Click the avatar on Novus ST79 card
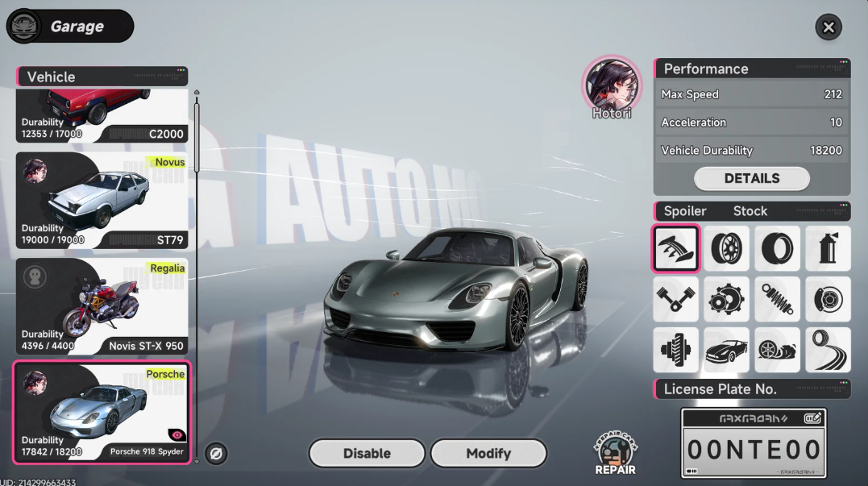 click(x=35, y=171)
